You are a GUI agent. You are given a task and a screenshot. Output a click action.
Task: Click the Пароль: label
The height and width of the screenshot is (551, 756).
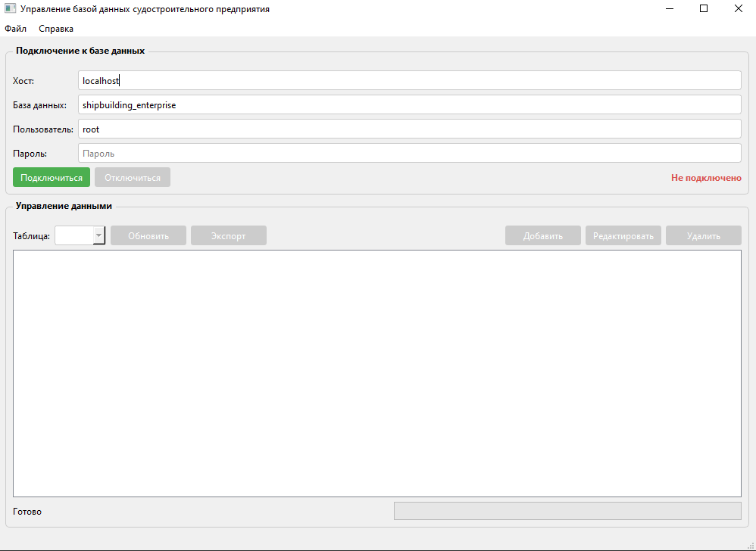click(x=30, y=154)
